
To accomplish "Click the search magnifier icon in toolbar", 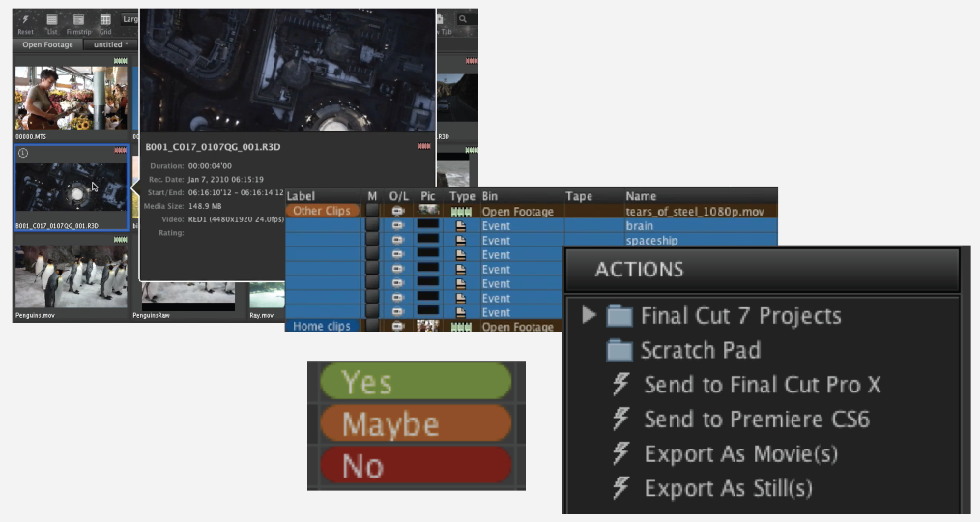I will 463,19.
